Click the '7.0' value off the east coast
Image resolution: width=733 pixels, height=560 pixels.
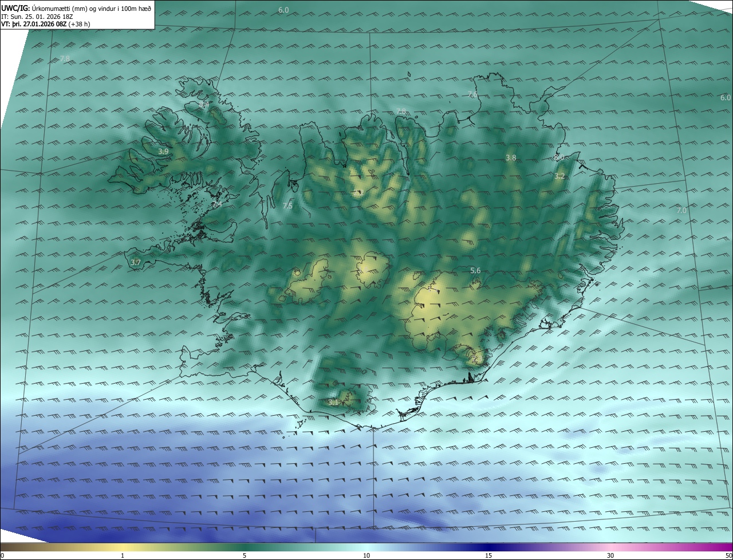pyautogui.click(x=681, y=211)
